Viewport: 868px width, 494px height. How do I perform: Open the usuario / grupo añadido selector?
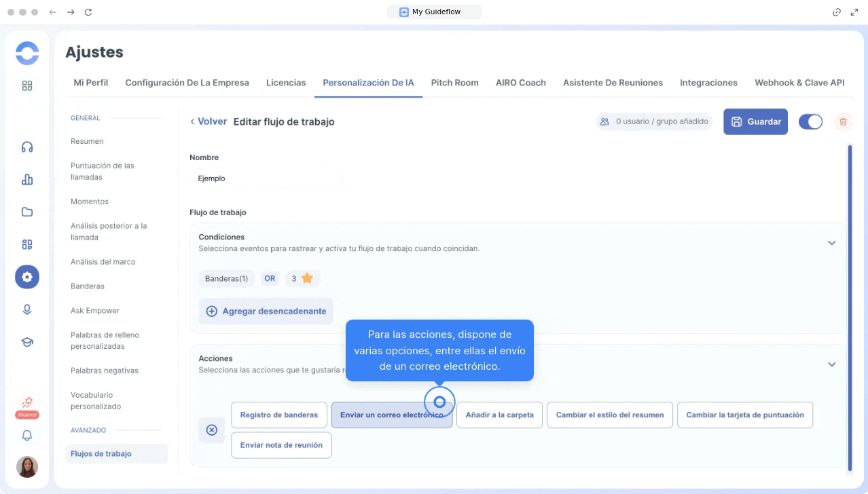[654, 121]
